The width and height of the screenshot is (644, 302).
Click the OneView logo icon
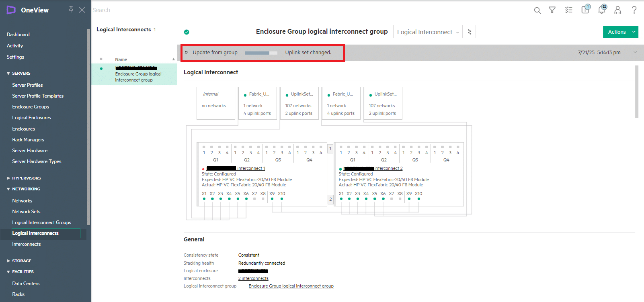11,10
